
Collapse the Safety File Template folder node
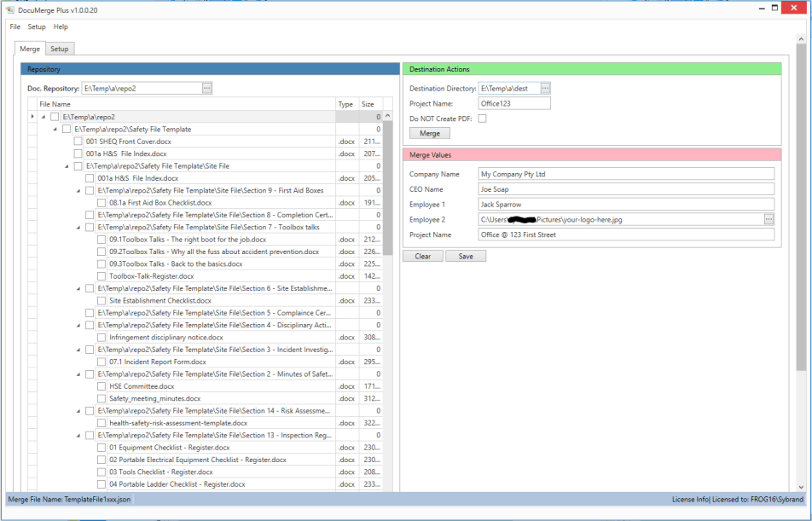click(55, 130)
